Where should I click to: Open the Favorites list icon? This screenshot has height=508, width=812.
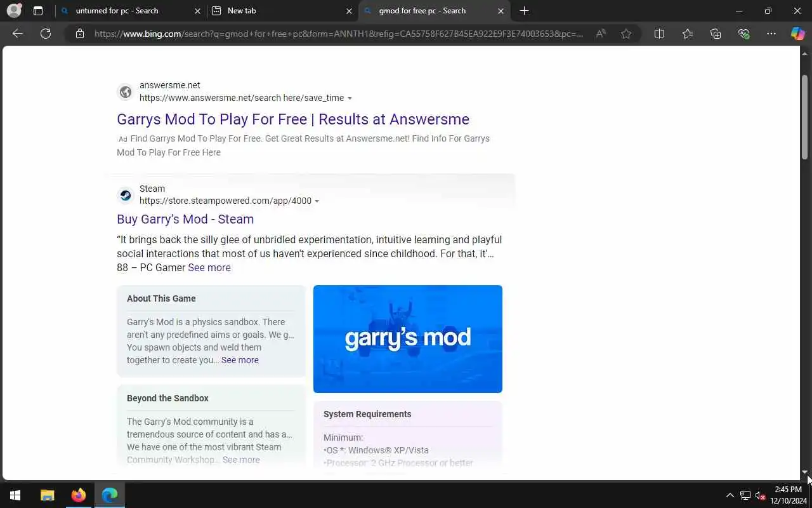click(688, 34)
